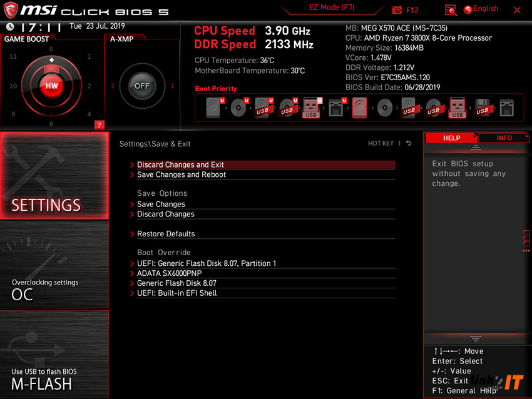Image resolution: width=532 pixels, height=399 pixels.
Task: Click the BIOS Ver: E7C35AMS.120 text
Action: [387, 78]
